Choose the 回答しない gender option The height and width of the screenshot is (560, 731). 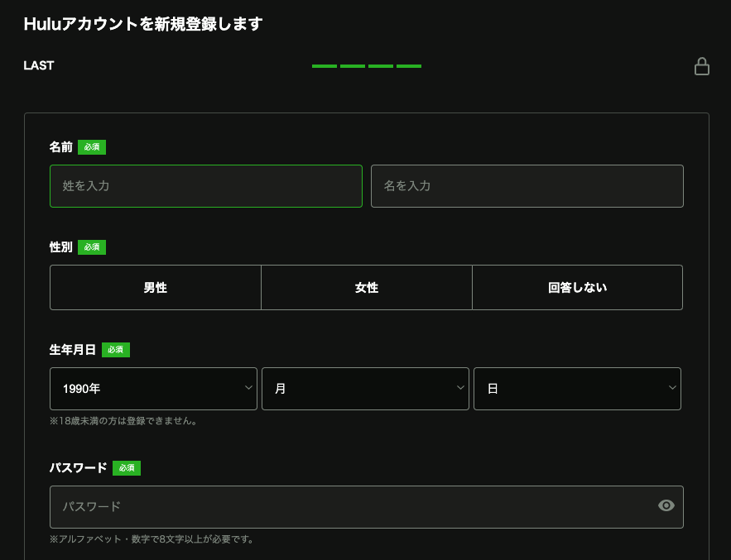(x=577, y=287)
